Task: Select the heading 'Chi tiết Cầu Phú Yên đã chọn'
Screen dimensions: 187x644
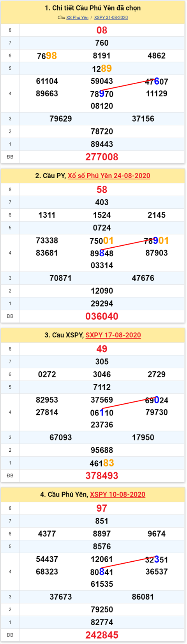Action: (x=93, y=8)
